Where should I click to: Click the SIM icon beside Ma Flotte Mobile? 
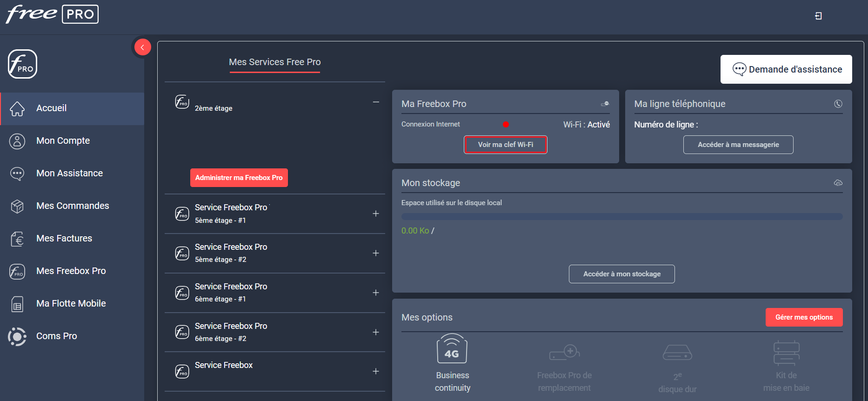coord(17,304)
